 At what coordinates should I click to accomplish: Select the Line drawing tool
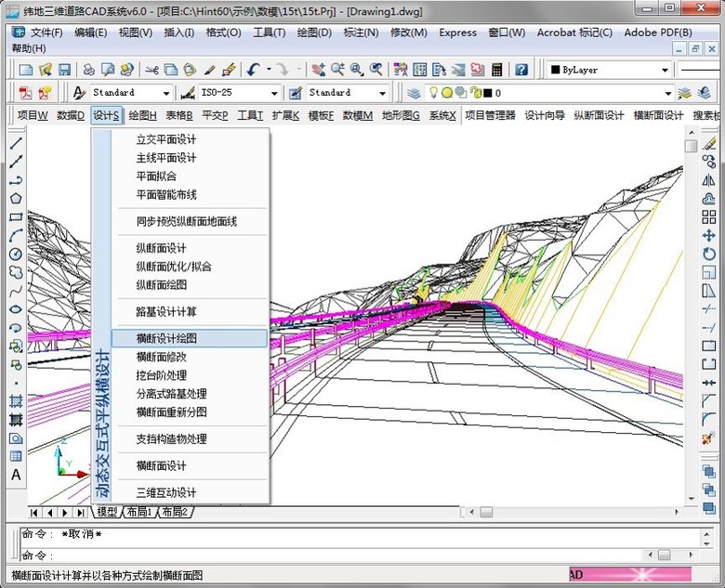coord(16,142)
